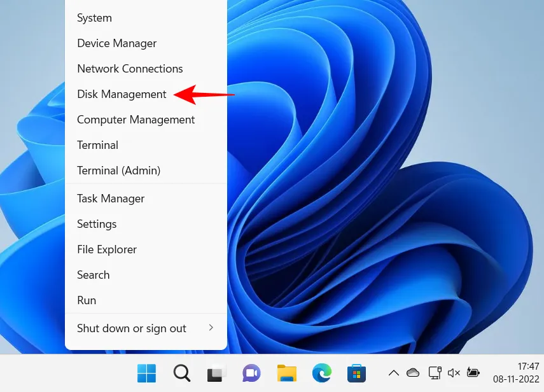
Task: Click the Windows Start button
Action: pyautogui.click(x=146, y=374)
